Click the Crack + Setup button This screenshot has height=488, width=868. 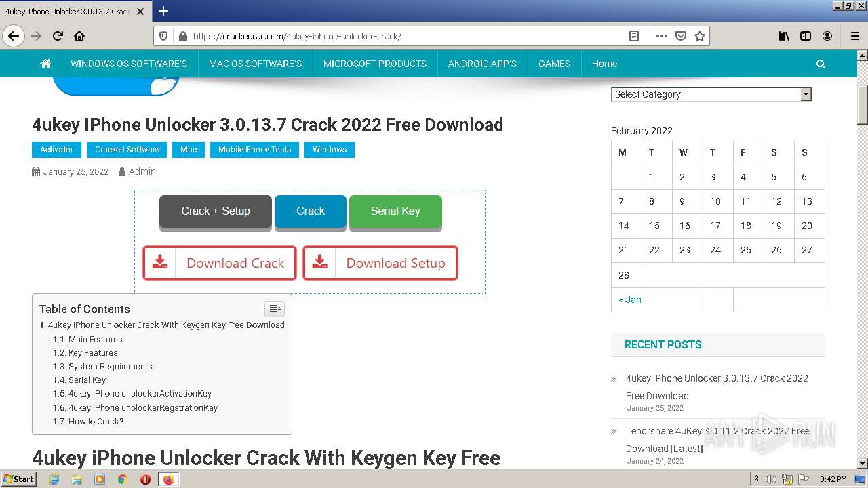216,211
